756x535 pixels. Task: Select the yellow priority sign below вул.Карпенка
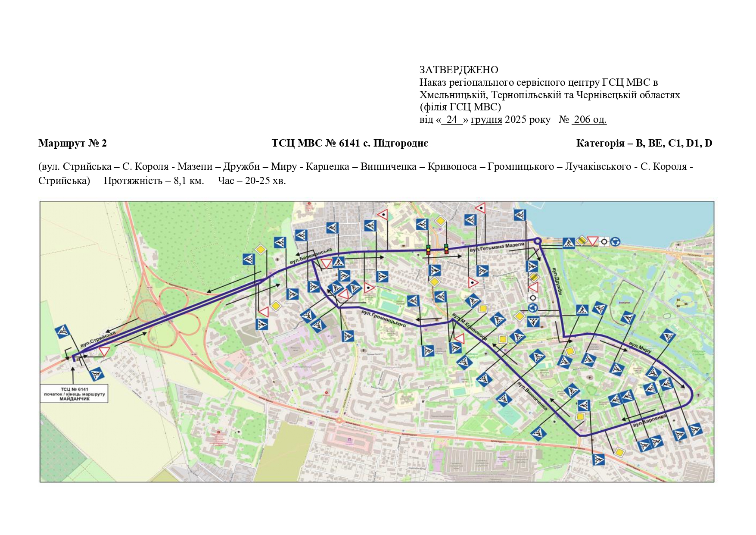[x=619, y=452]
